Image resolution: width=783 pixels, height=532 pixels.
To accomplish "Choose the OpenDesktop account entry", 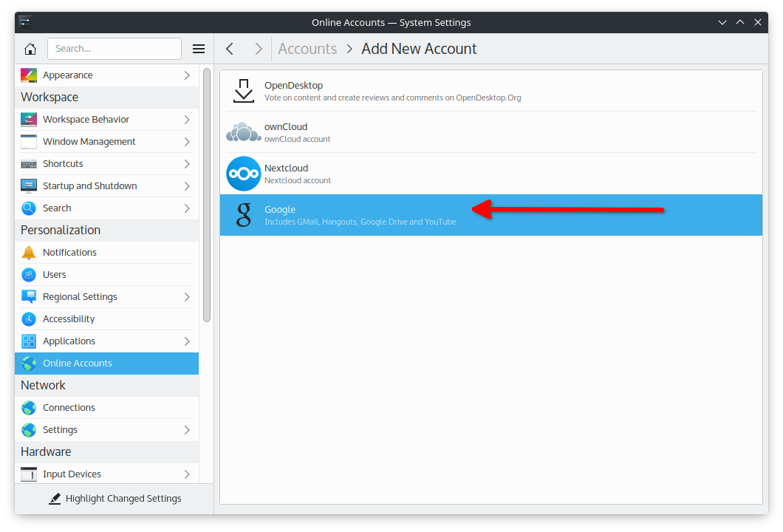I will tap(491, 91).
